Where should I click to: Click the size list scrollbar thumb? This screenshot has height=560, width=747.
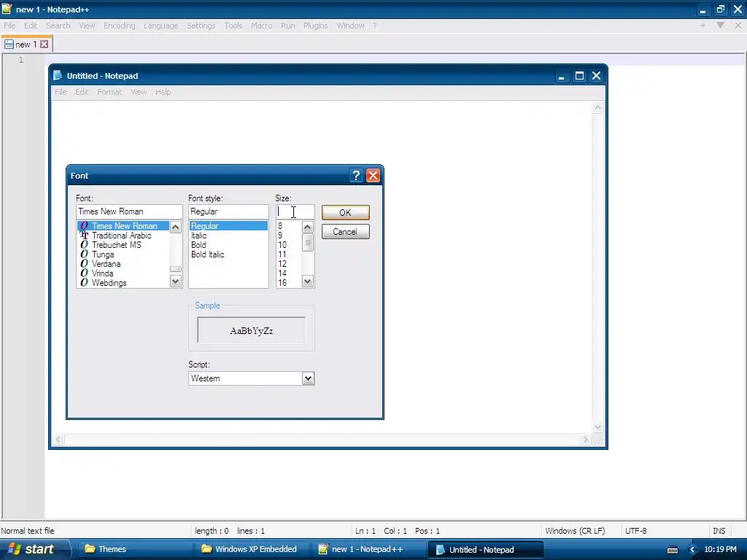(x=308, y=242)
